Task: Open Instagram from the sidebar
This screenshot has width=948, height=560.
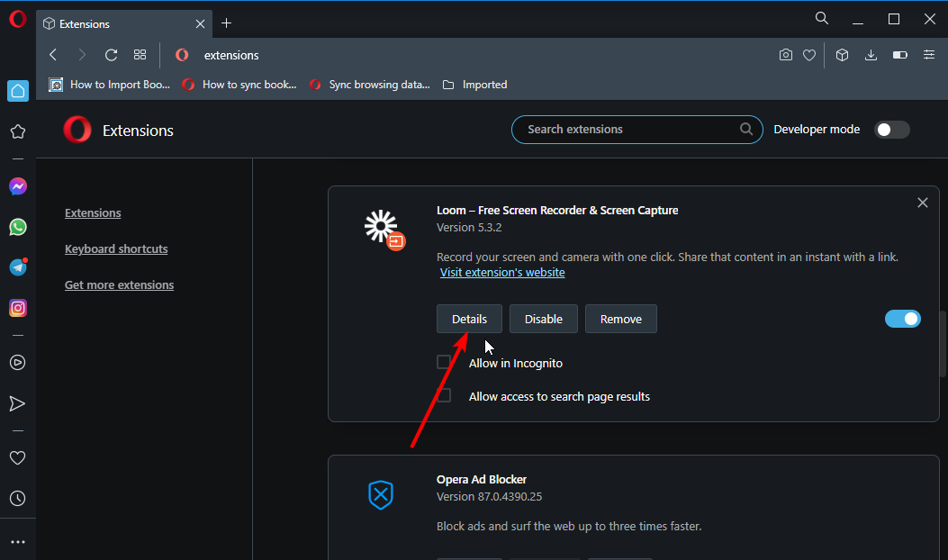Action: pos(17,308)
